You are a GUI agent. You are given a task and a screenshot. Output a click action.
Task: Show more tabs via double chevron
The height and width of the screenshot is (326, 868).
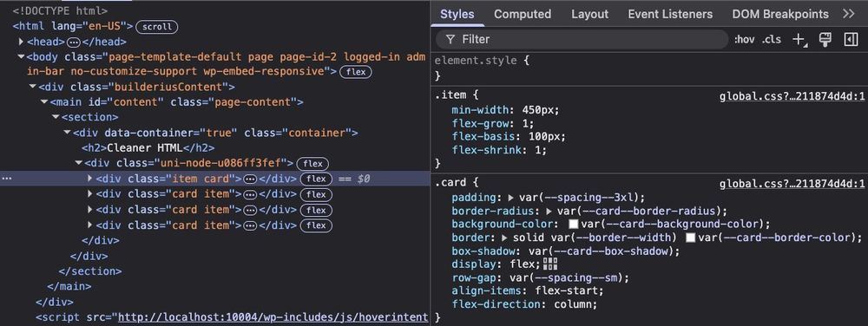(x=849, y=14)
